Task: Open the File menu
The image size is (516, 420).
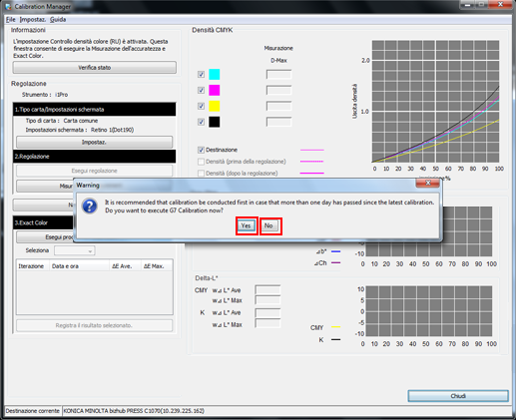Action: pyautogui.click(x=11, y=20)
